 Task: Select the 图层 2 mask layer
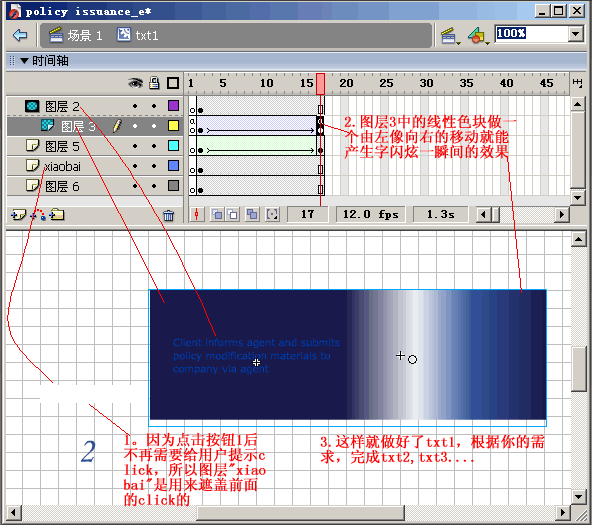click(x=94, y=106)
